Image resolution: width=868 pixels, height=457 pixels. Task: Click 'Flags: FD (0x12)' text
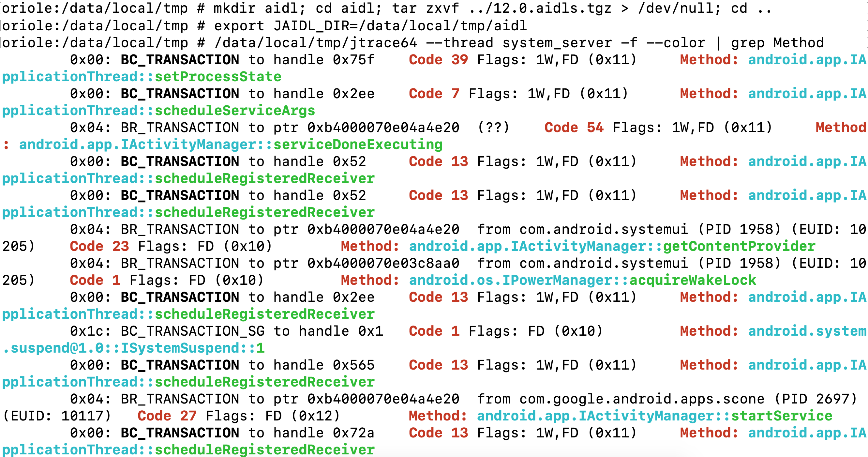tap(273, 416)
